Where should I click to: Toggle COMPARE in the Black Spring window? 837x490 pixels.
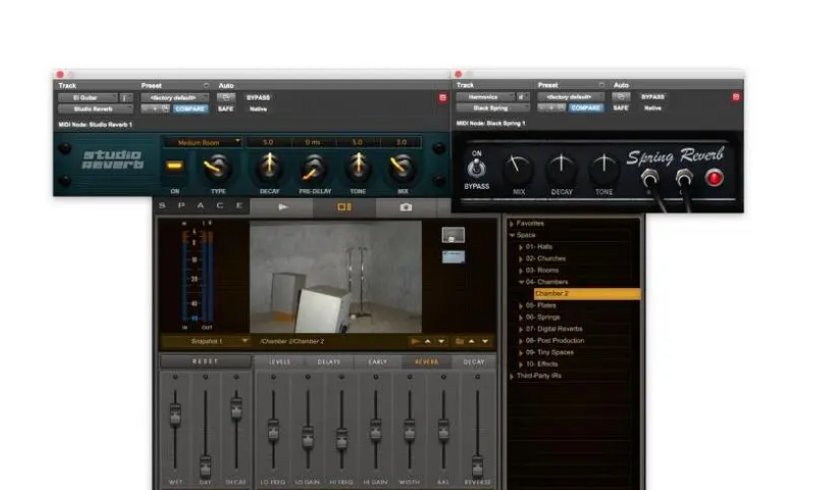click(586, 108)
